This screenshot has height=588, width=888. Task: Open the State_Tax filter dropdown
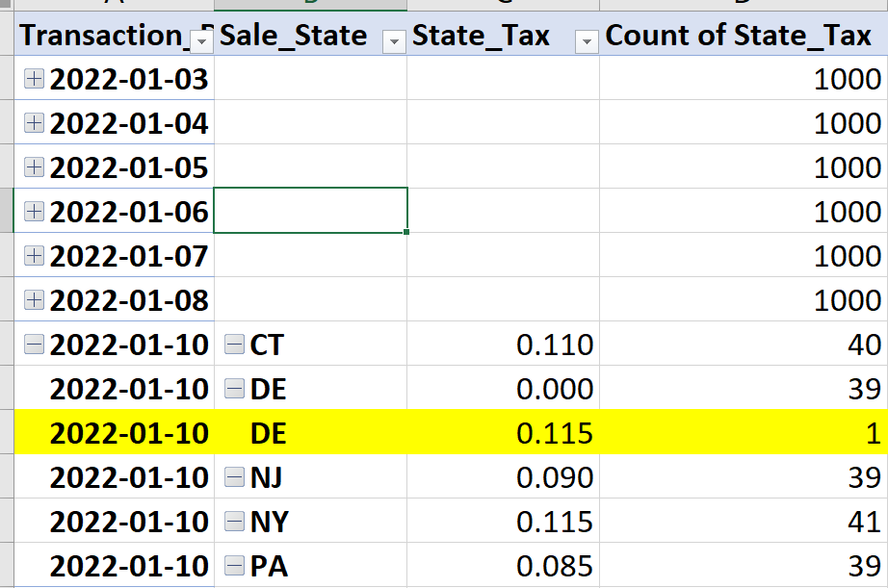(x=587, y=41)
